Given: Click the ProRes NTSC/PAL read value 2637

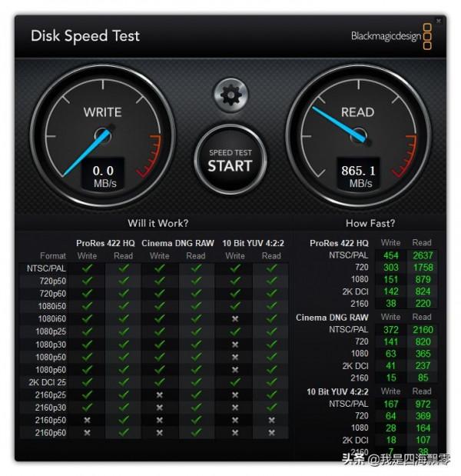Looking at the screenshot, I should click(x=423, y=255).
